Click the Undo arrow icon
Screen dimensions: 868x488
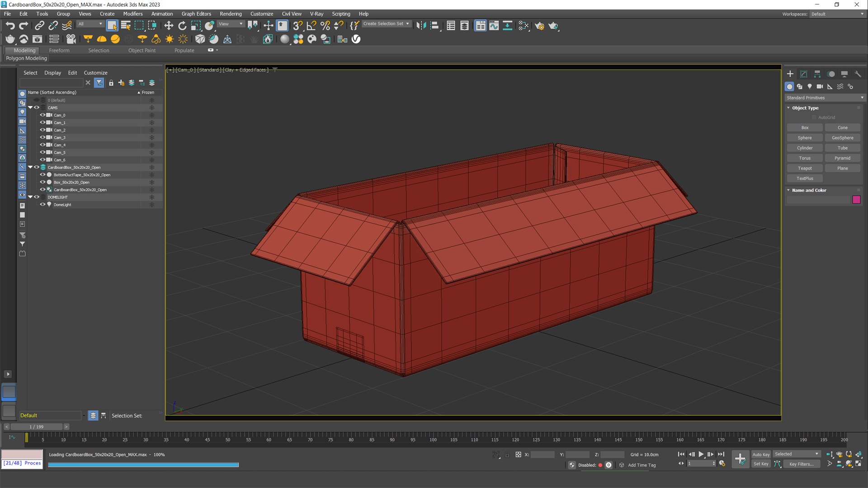[10, 26]
